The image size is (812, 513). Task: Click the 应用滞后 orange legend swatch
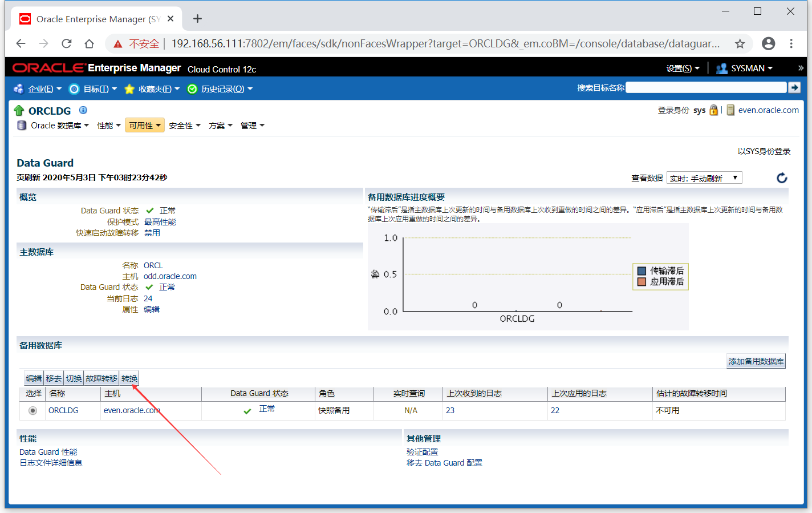point(642,282)
